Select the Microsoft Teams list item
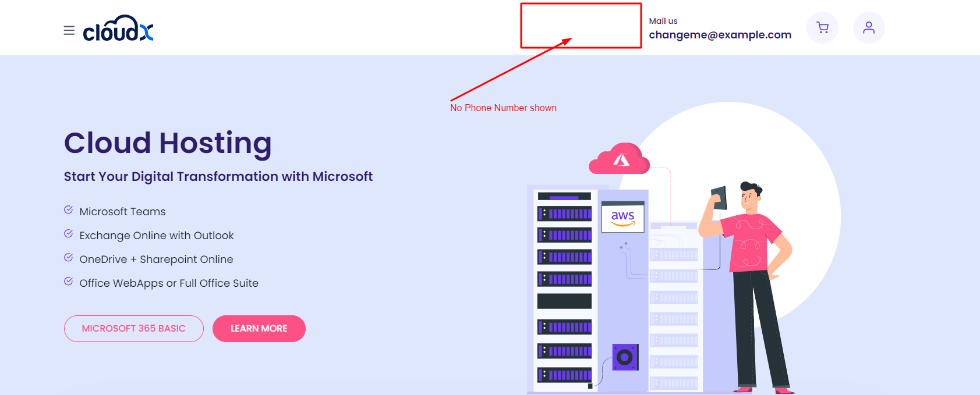This screenshot has width=980, height=395. [x=122, y=212]
